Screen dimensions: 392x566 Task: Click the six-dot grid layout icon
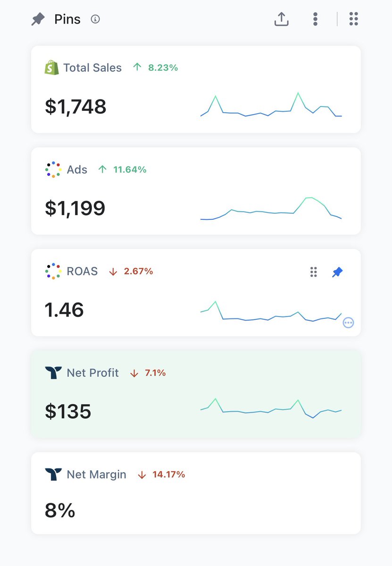point(353,19)
